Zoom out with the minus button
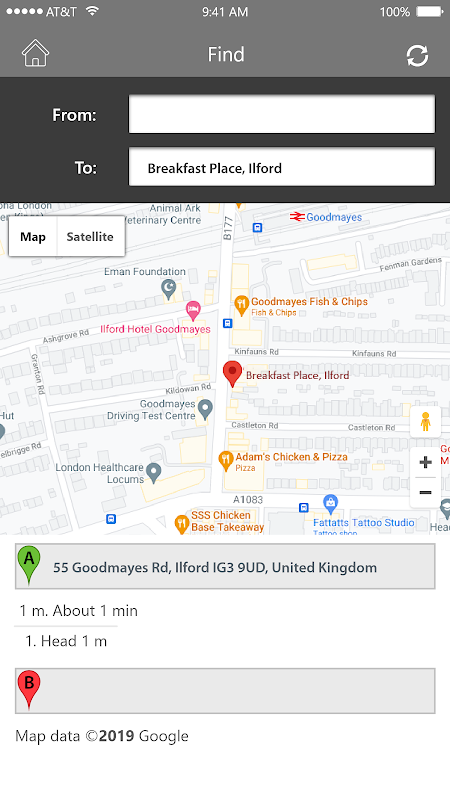 pyautogui.click(x=425, y=492)
